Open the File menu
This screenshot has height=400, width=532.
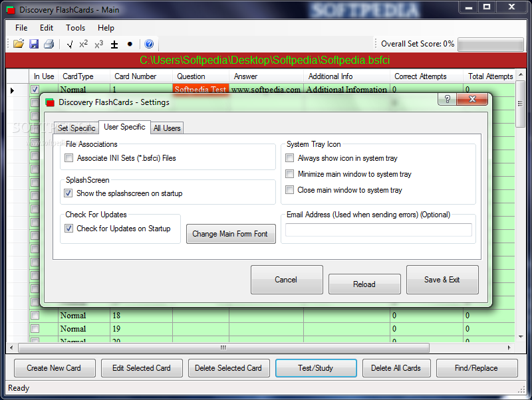pos(21,28)
